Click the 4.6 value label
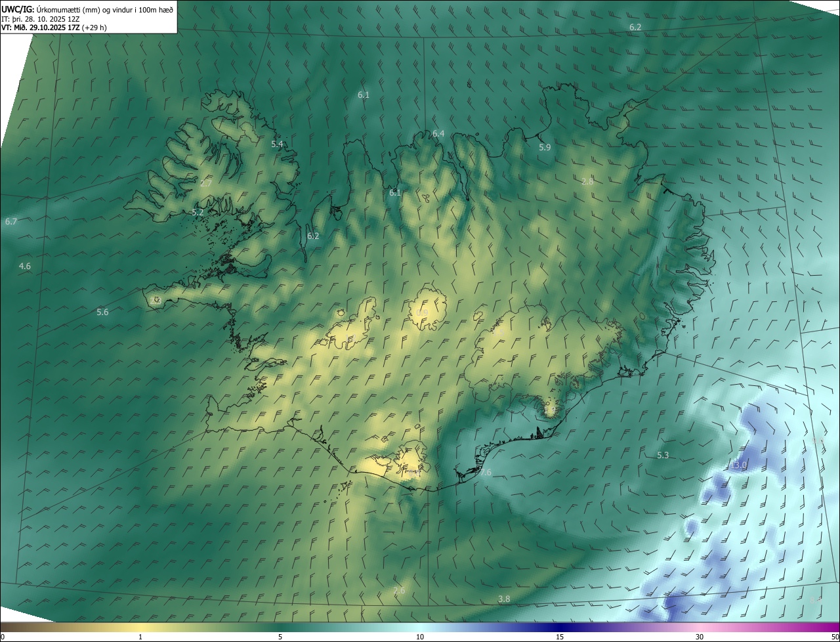This screenshot has width=840, height=642. pos(25,267)
